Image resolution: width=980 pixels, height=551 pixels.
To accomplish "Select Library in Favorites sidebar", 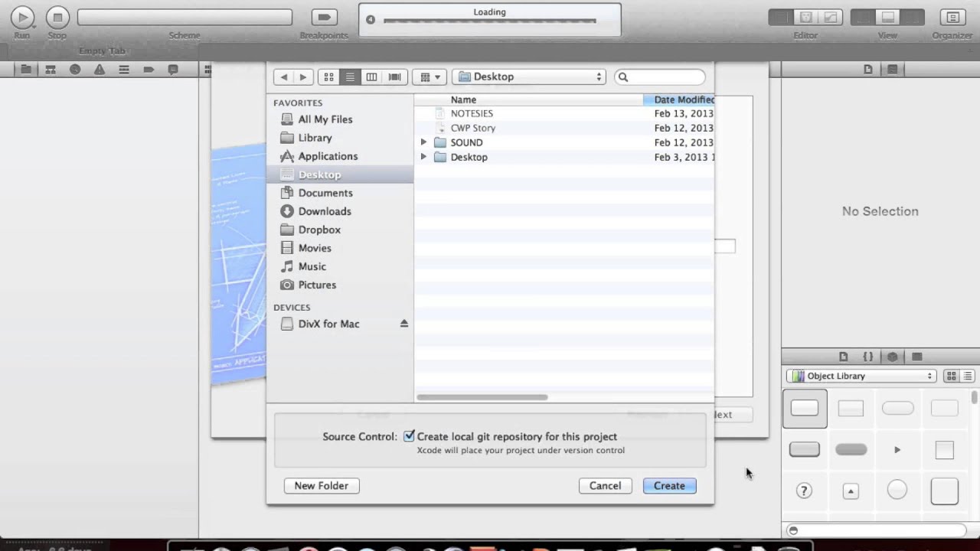I will [x=340, y=138].
